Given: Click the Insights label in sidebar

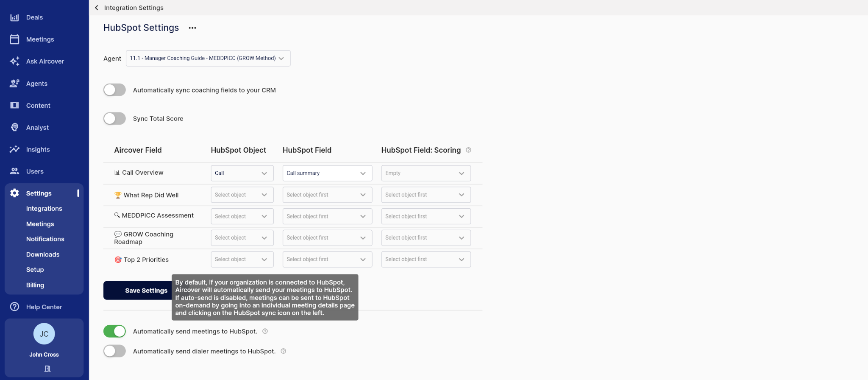Looking at the screenshot, I should coord(38,149).
